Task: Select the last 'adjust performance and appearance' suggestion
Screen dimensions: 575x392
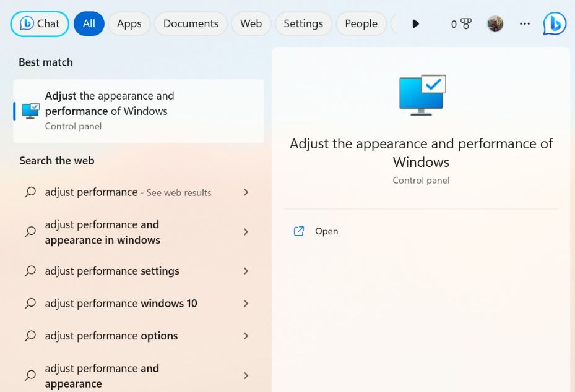Action: pos(138,375)
